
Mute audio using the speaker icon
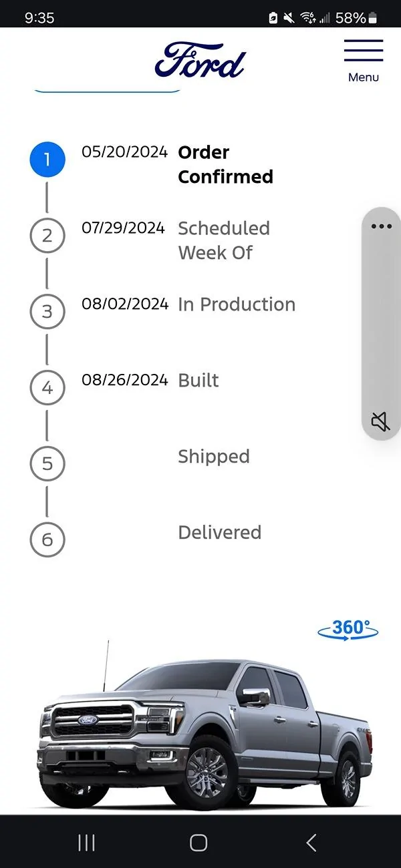click(x=381, y=421)
